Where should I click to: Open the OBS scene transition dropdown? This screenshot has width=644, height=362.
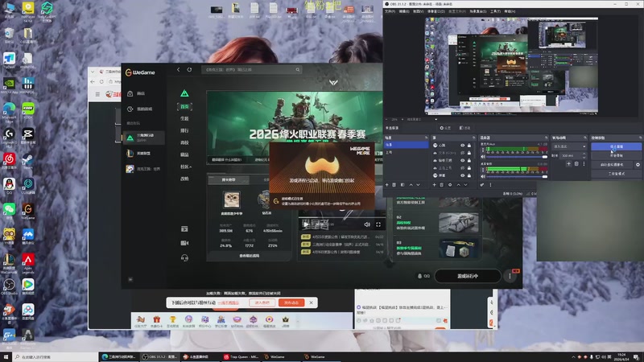click(x=570, y=146)
